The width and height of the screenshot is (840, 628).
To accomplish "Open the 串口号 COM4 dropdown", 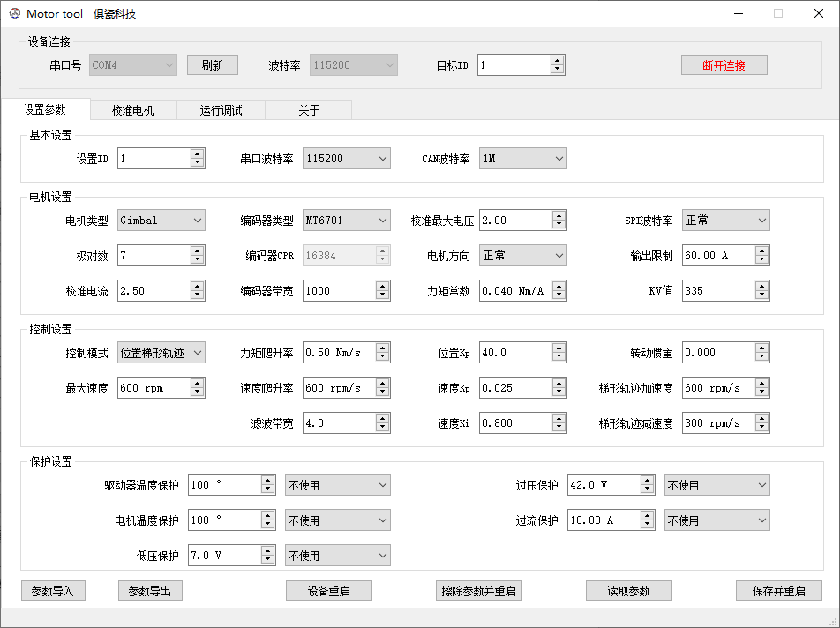I will pos(132,64).
